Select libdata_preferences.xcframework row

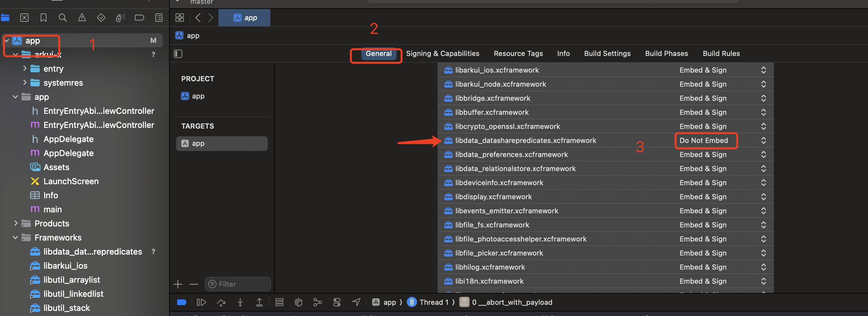click(x=605, y=154)
